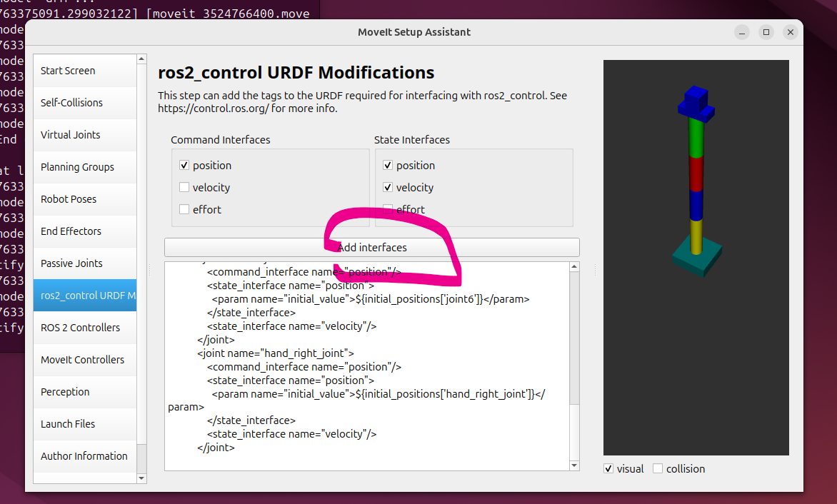Minimize the MoveIt Setup Assistant window

tap(741, 32)
